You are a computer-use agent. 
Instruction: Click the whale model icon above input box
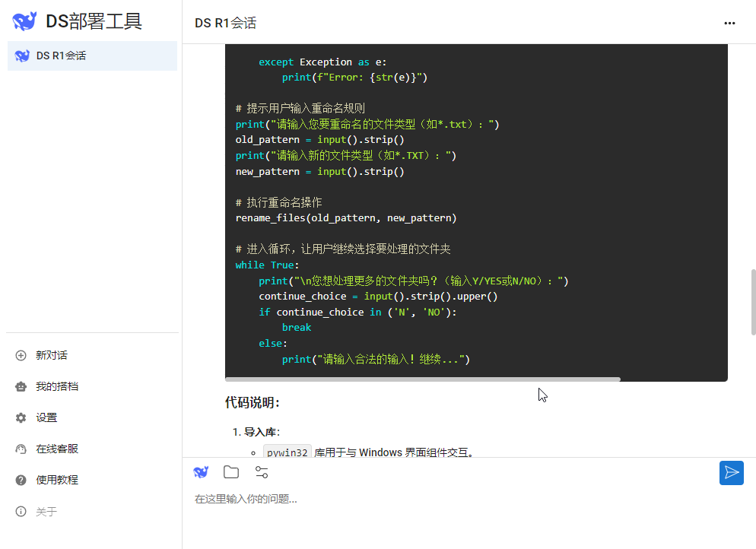coord(201,472)
